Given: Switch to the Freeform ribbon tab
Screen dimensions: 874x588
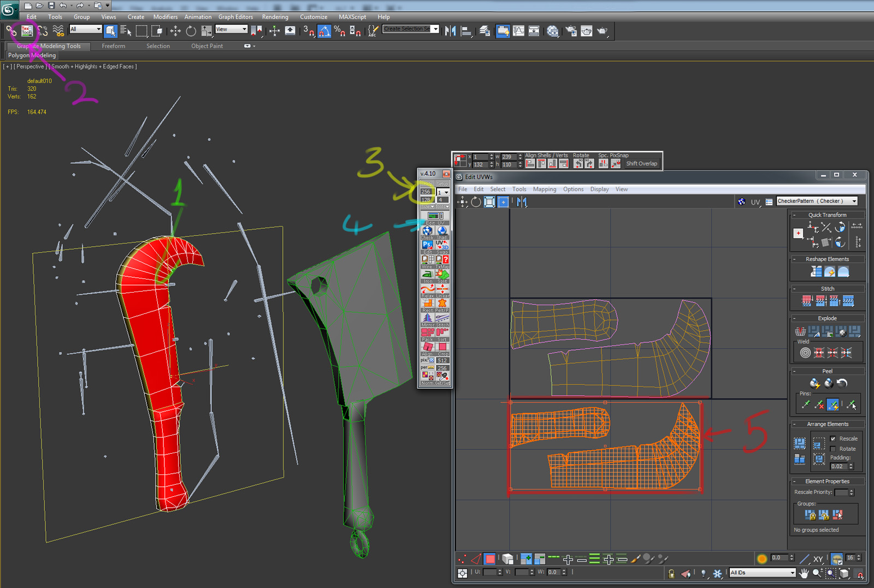Looking at the screenshot, I should [113, 46].
